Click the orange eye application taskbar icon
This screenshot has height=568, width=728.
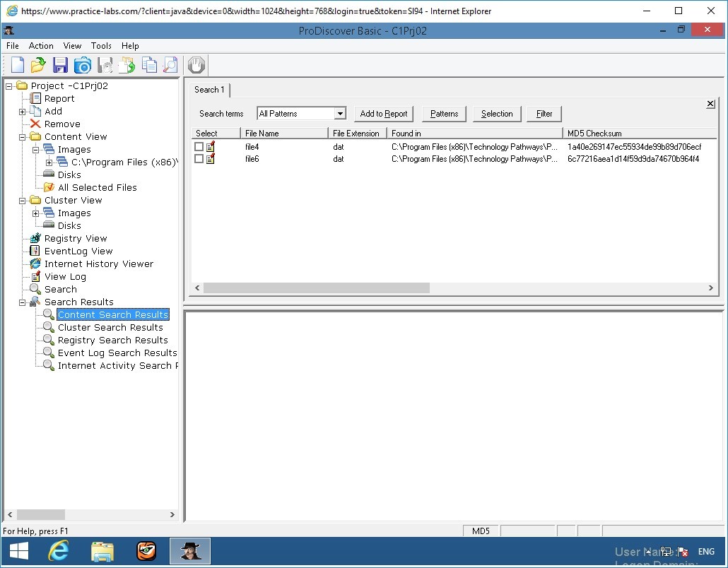click(146, 551)
